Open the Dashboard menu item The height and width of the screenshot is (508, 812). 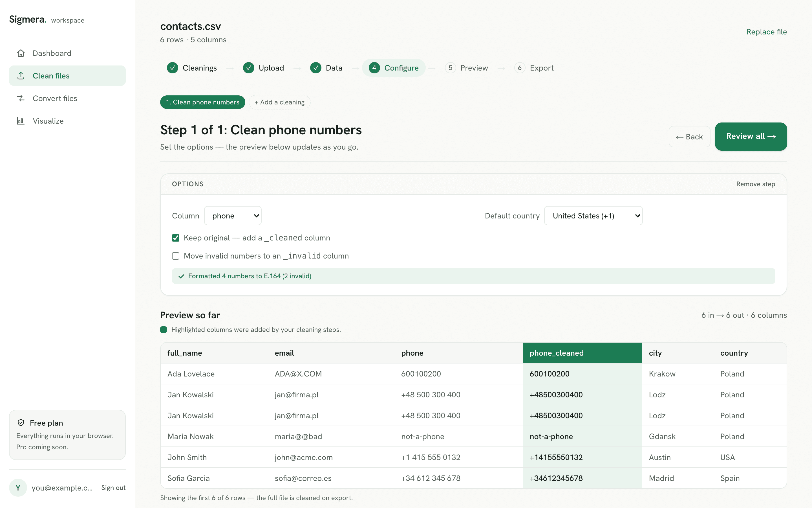67,53
